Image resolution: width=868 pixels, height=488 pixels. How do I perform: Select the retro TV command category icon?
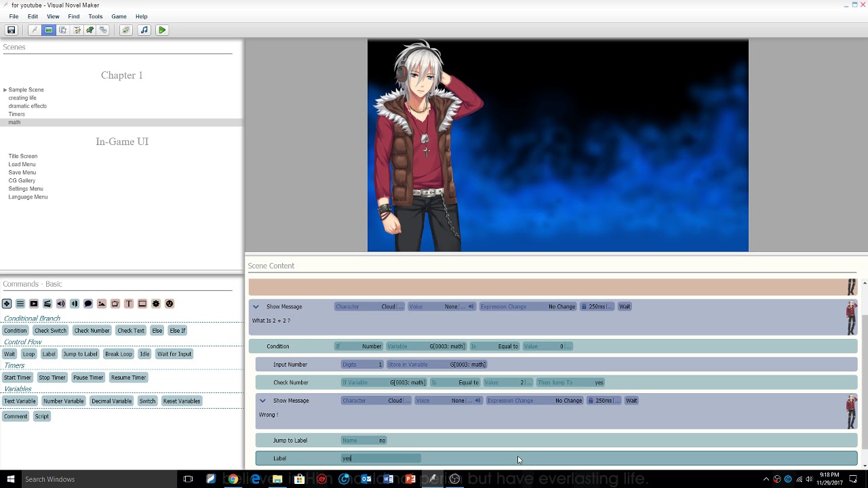(115, 304)
